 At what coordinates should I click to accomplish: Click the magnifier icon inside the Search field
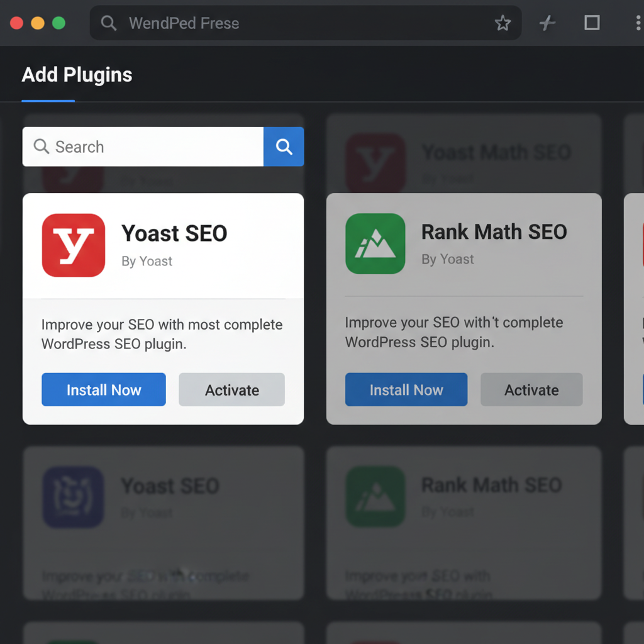coord(42,147)
